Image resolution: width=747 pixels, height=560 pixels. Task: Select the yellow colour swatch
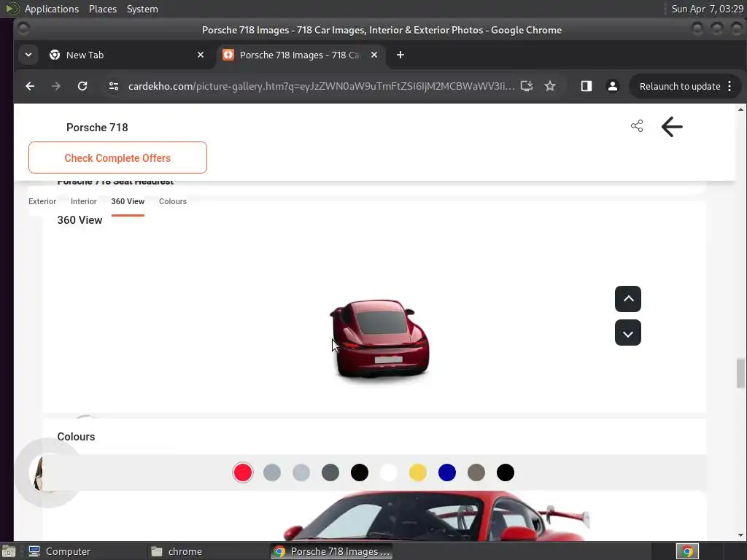tap(418, 472)
